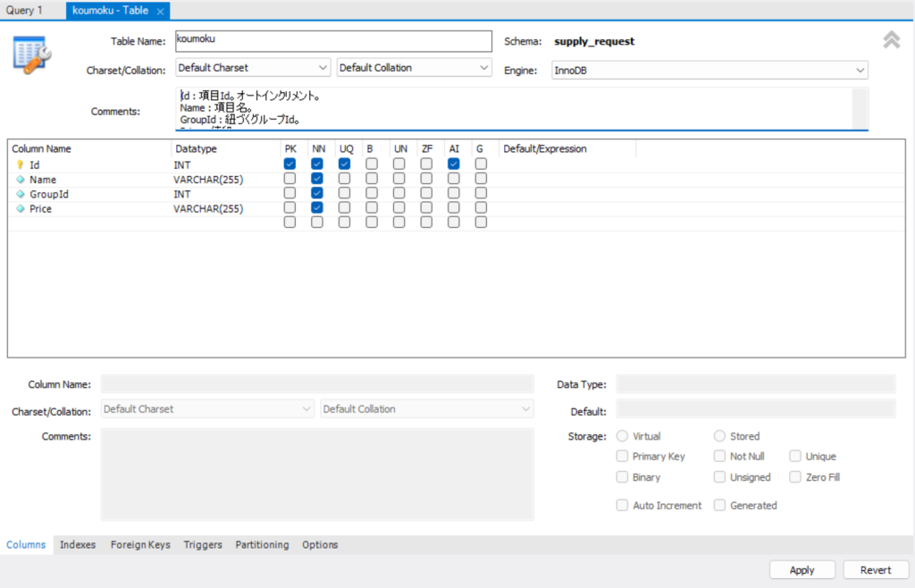The width and height of the screenshot is (915, 588).
Task: Click the diamond icon beside the Name column
Action: click(x=21, y=180)
